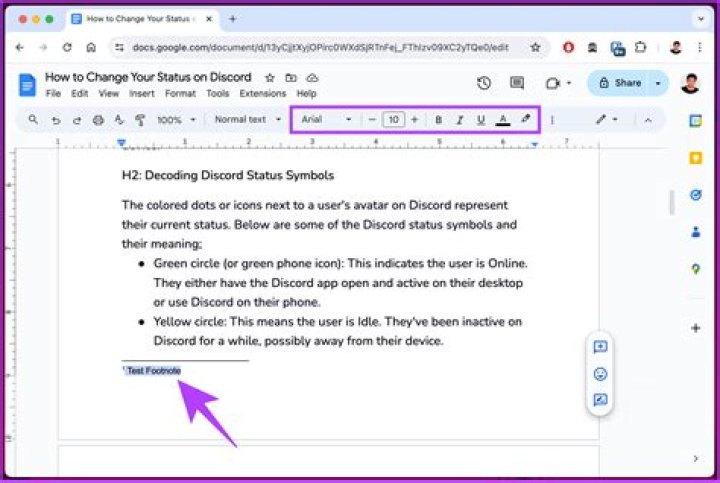Toggle bold formatting
Viewport: 720px width, 483px height.
point(438,120)
